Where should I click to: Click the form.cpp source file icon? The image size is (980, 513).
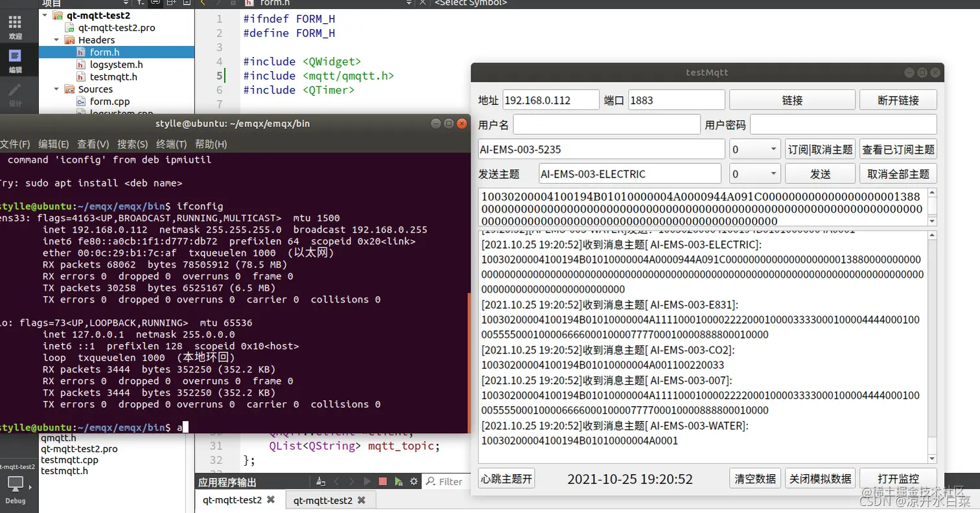pos(81,102)
